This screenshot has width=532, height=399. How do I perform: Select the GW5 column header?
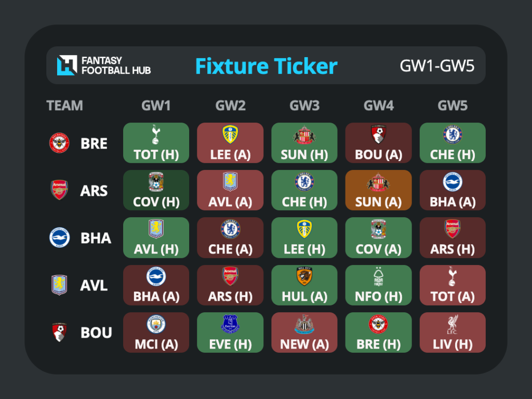coord(453,105)
